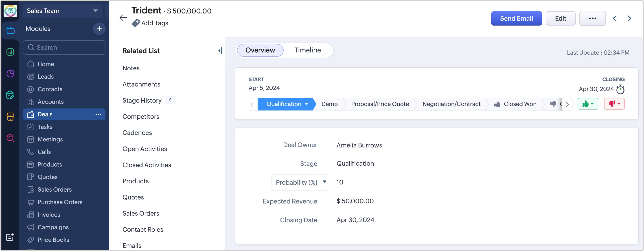Click the module Search field
Screen dimensions: 644x251
point(64,48)
